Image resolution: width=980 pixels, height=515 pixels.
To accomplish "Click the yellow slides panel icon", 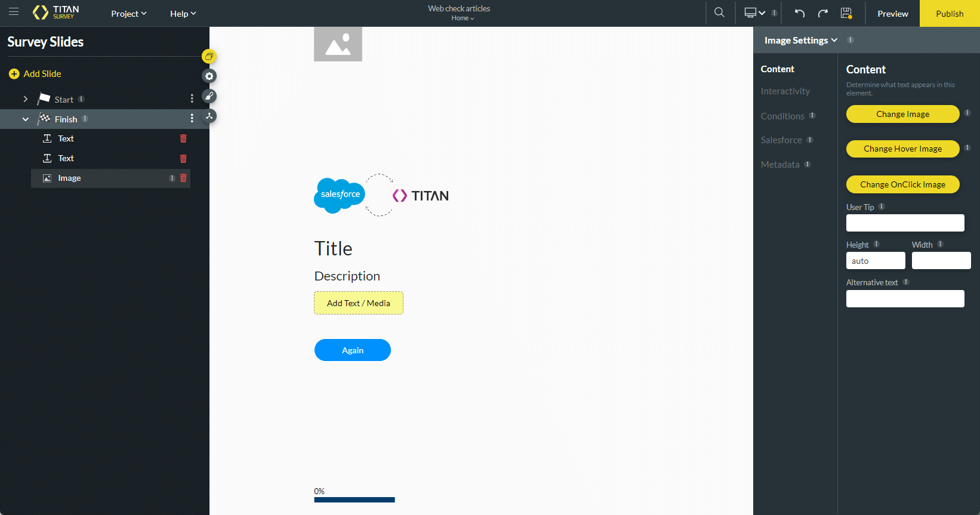I will click(209, 56).
